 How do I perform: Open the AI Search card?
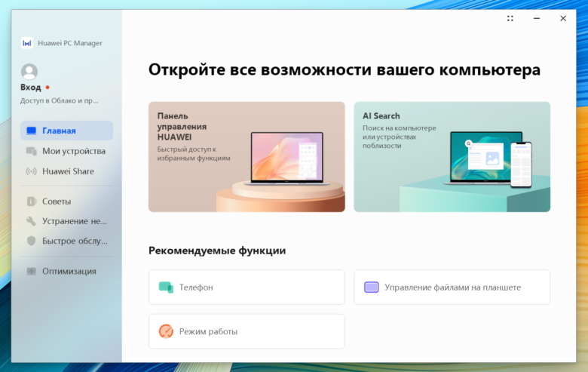[452, 157]
